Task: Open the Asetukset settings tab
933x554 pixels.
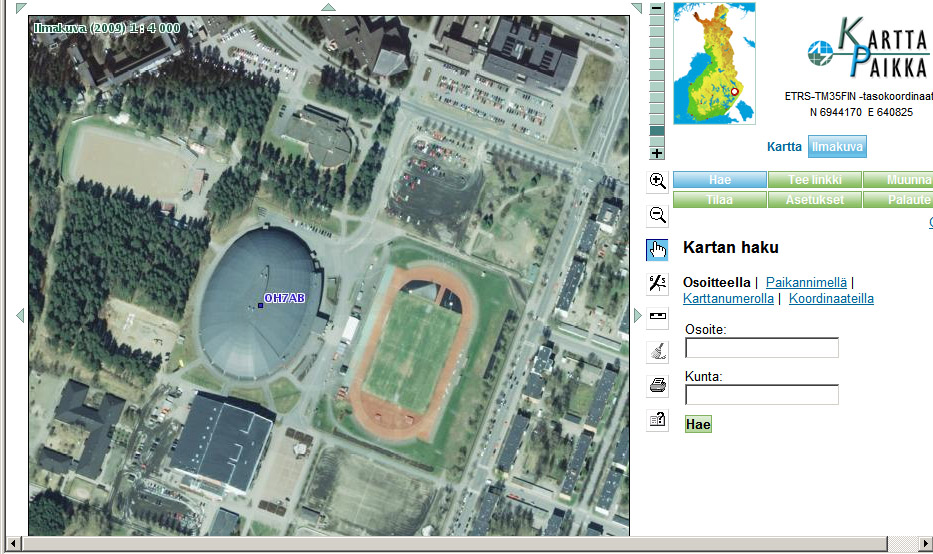Action: pos(814,200)
